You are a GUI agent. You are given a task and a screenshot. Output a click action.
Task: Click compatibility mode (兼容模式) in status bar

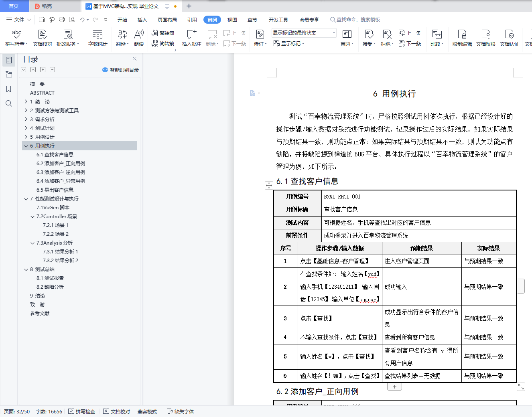(147, 411)
